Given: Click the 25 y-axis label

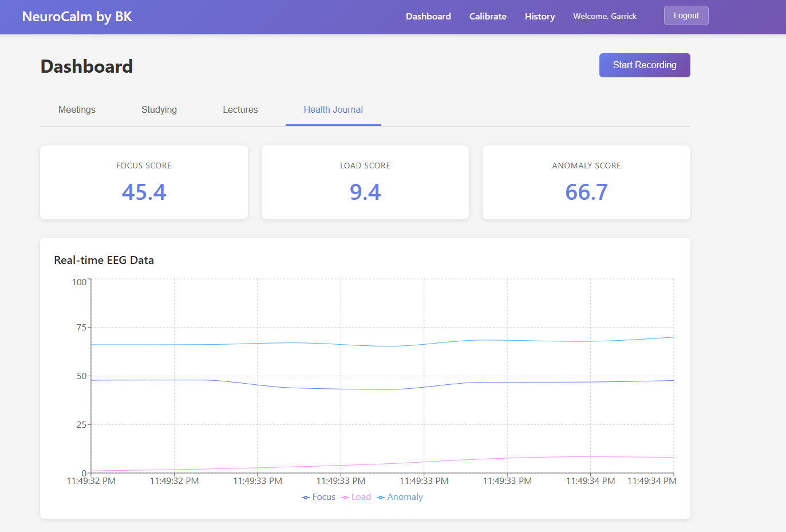Looking at the screenshot, I should (81, 424).
